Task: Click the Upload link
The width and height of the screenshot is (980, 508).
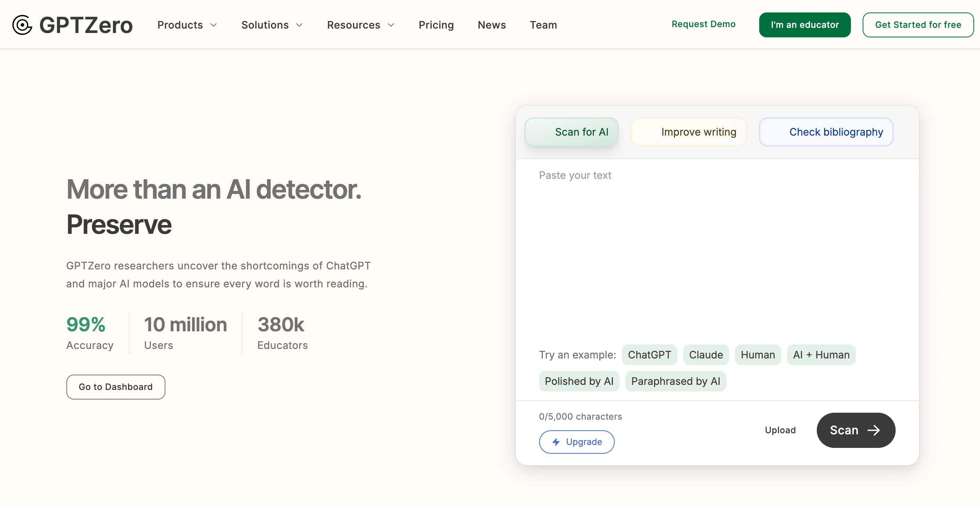Action: (780, 430)
